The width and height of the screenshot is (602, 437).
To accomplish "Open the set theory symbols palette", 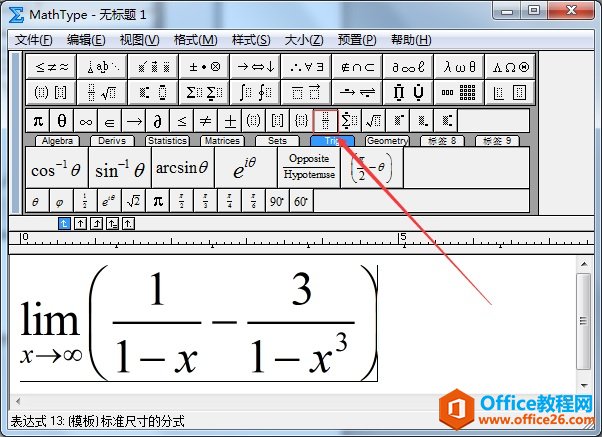I will point(357,67).
